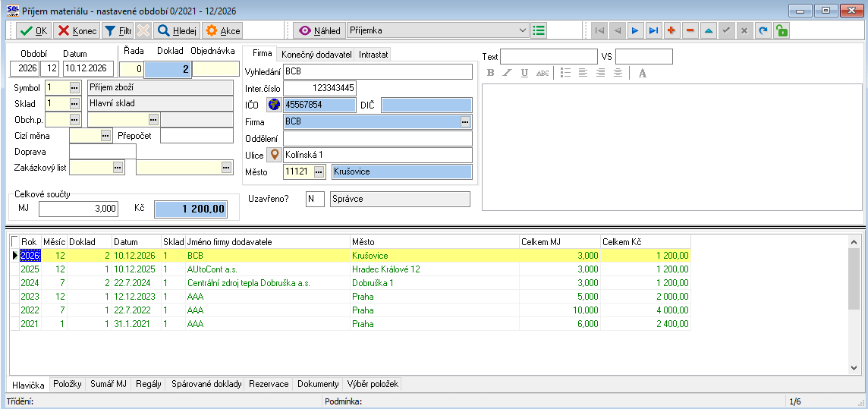Toggle underline text formatting

[x=525, y=73]
